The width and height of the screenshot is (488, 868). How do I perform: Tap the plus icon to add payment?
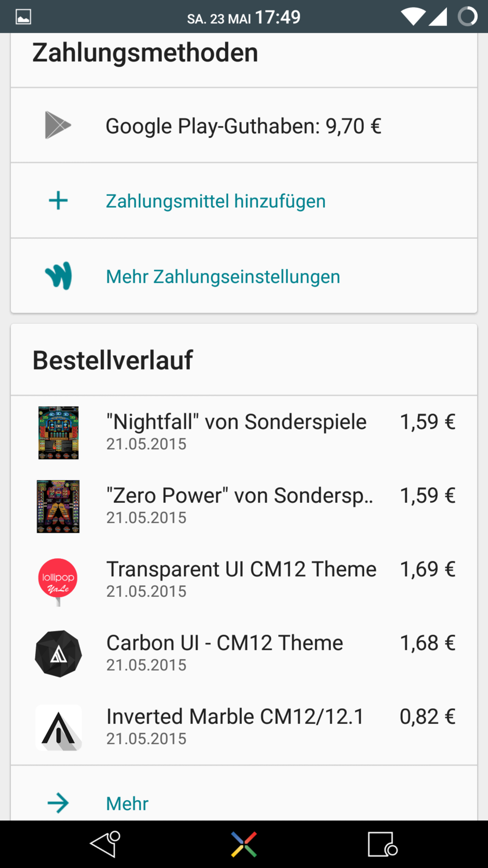click(x=58, y=201)
